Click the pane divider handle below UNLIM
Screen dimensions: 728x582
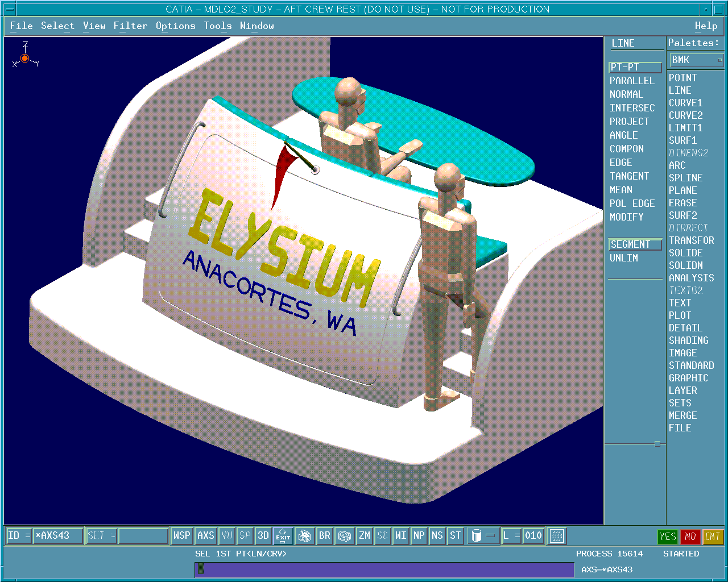coord(657,444)
